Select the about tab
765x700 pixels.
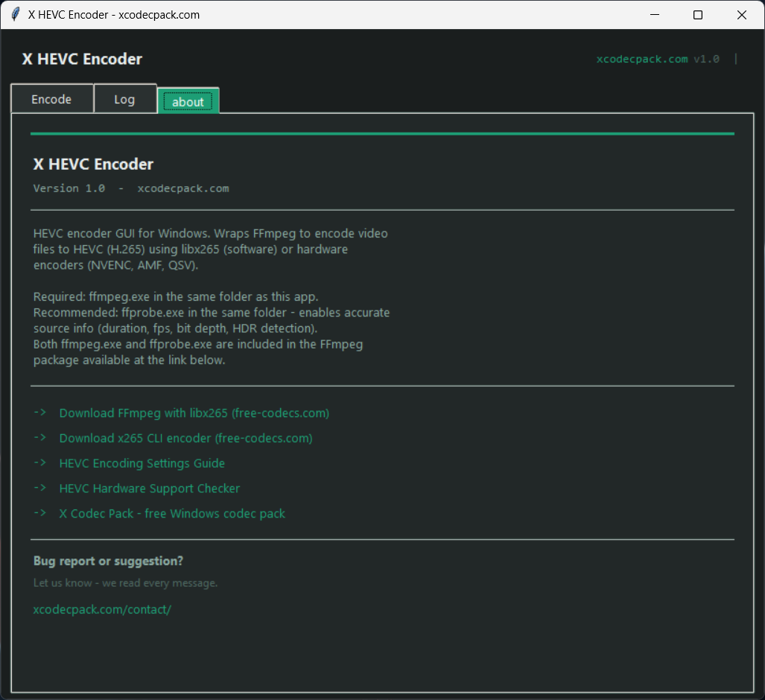tap(188, 101)
